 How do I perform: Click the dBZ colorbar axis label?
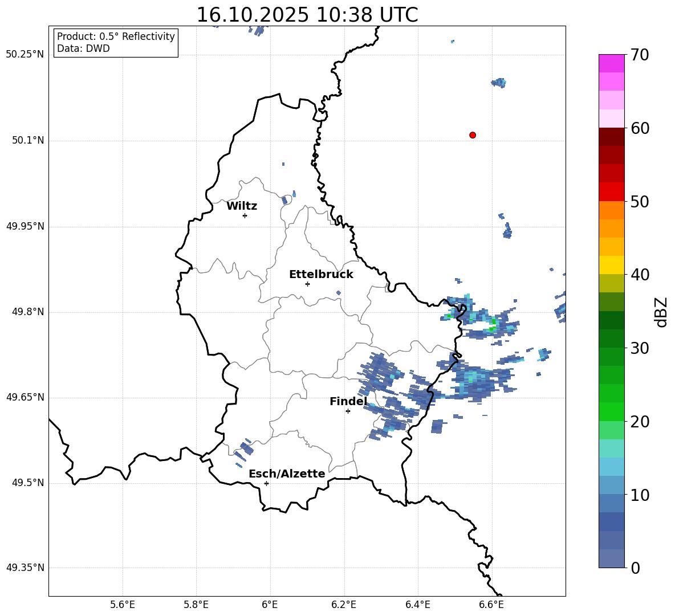pos(662,312)
